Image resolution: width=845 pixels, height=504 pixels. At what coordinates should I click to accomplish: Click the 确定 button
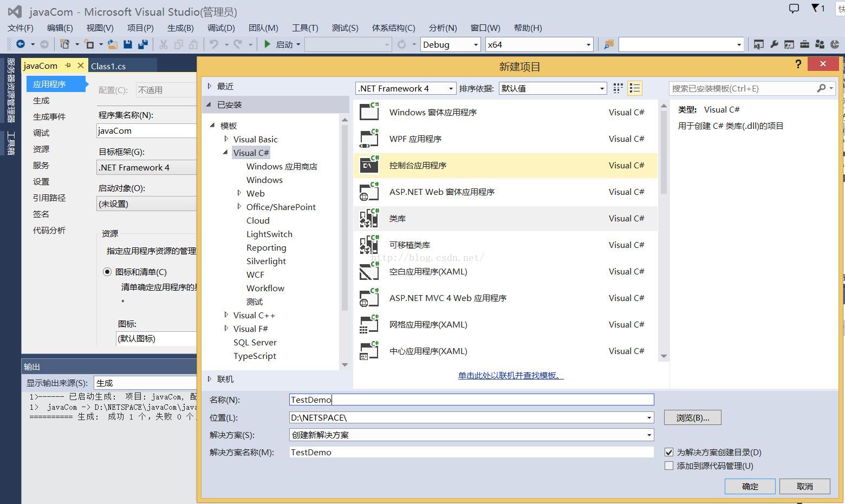(x=750, y=486)
